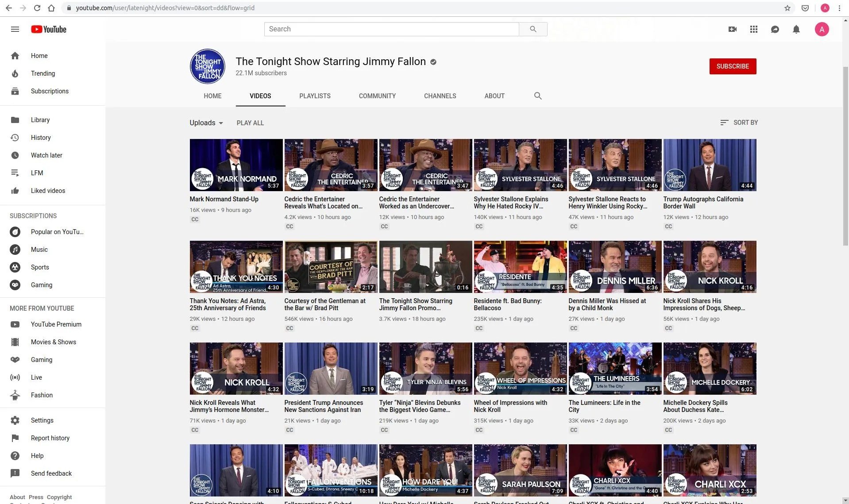The width and height of the screenshot is (849, 504).
Task: Click the search magnifier button
Action: (533, 29)
